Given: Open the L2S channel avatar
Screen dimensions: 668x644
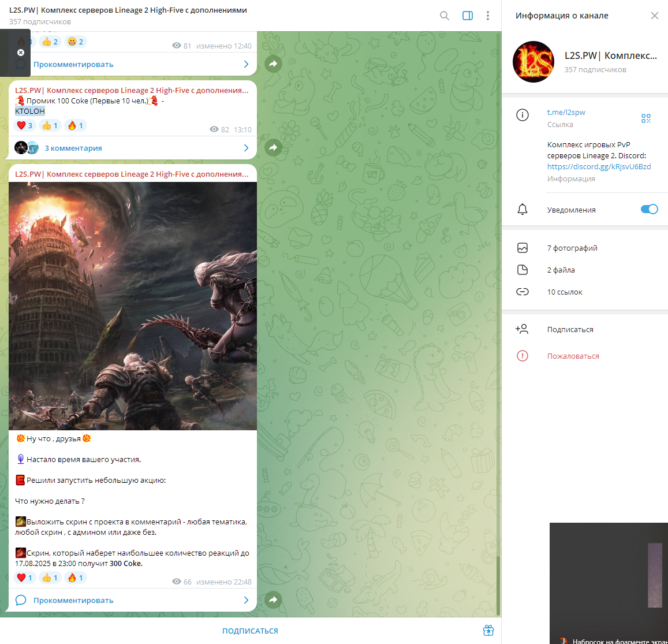Looking at the screenshot, I should (x=533, y=62).
